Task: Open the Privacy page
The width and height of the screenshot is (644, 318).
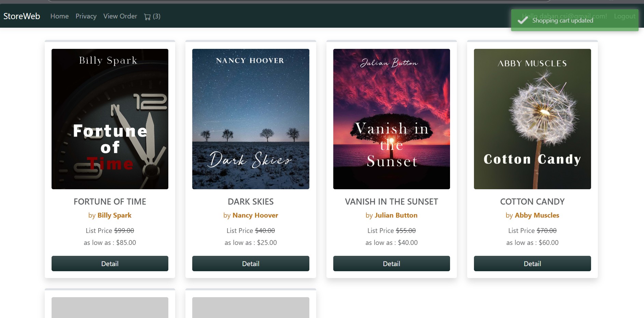Action: pyautogui.click(x=86, y=16)
